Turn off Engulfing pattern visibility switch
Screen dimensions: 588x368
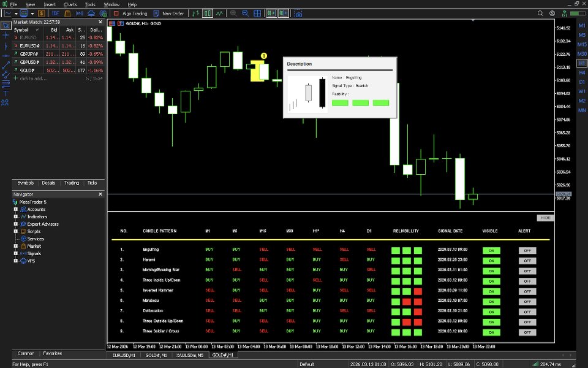click(x=491, y=250)
